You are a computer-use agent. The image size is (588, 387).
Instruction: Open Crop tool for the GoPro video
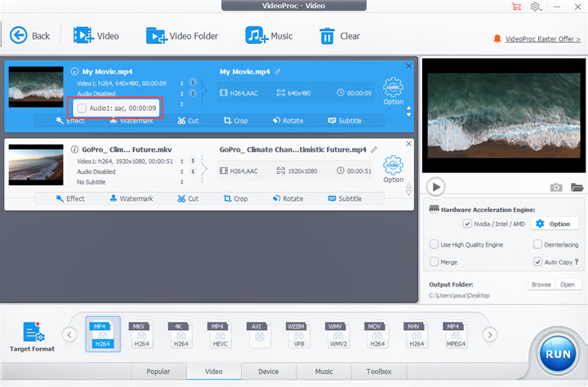(x=235, y=198)
